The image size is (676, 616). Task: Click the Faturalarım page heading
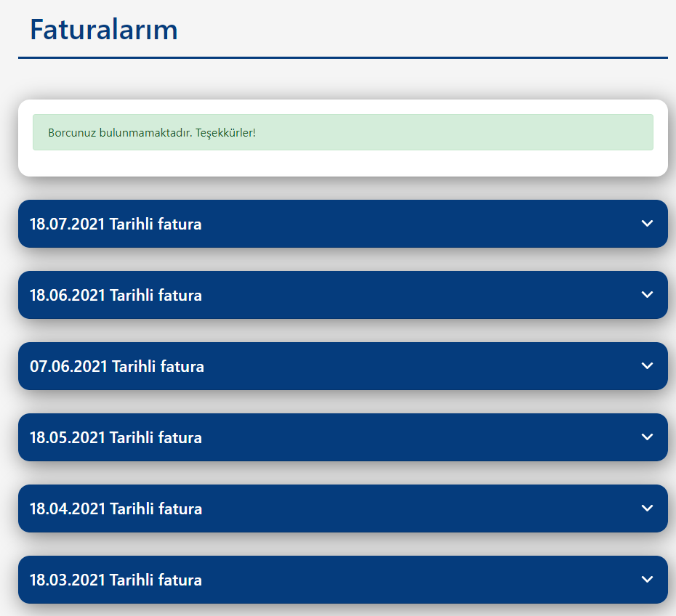103,30
